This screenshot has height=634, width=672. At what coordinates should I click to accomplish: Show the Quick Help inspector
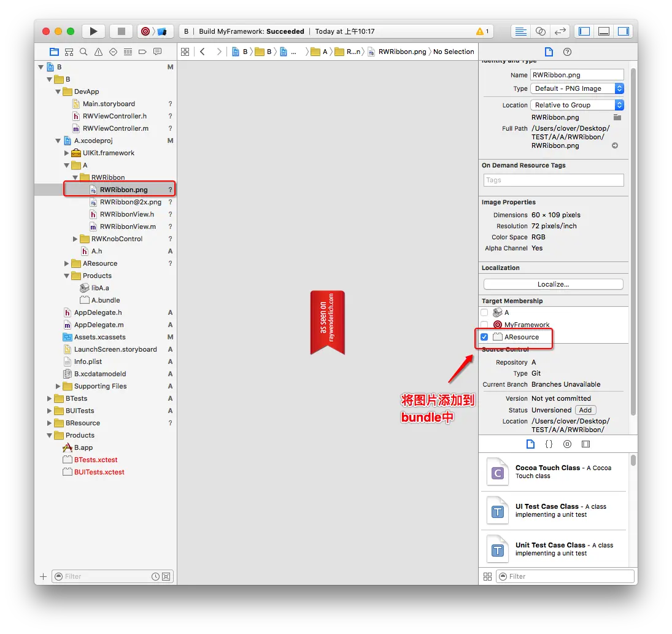[x=567, y=52]
